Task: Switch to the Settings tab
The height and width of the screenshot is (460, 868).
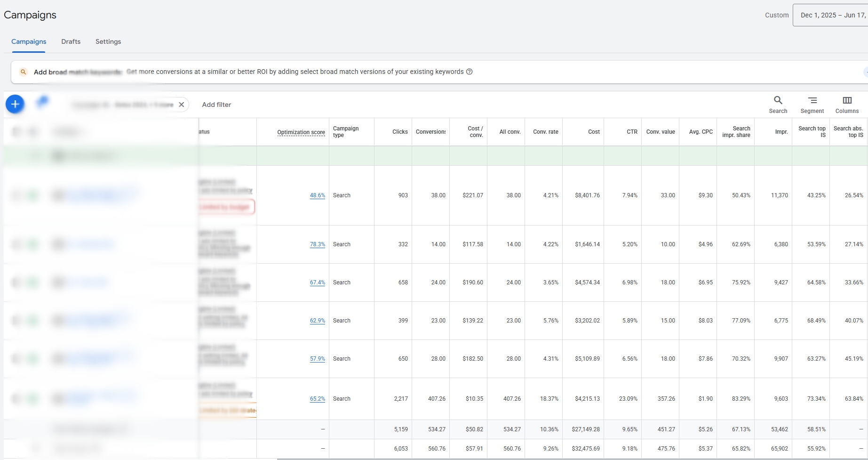Action: (x=108, y=41)
